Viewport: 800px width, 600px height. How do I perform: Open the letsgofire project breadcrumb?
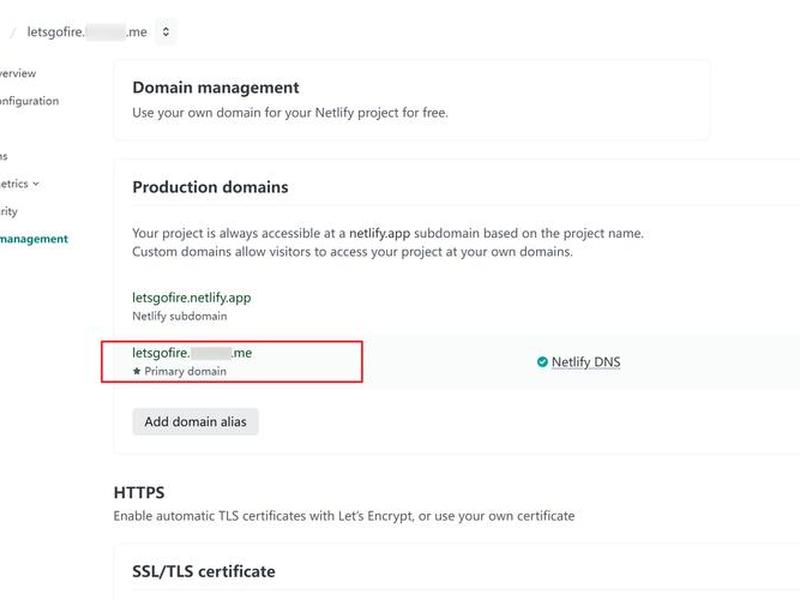(87, 32)
